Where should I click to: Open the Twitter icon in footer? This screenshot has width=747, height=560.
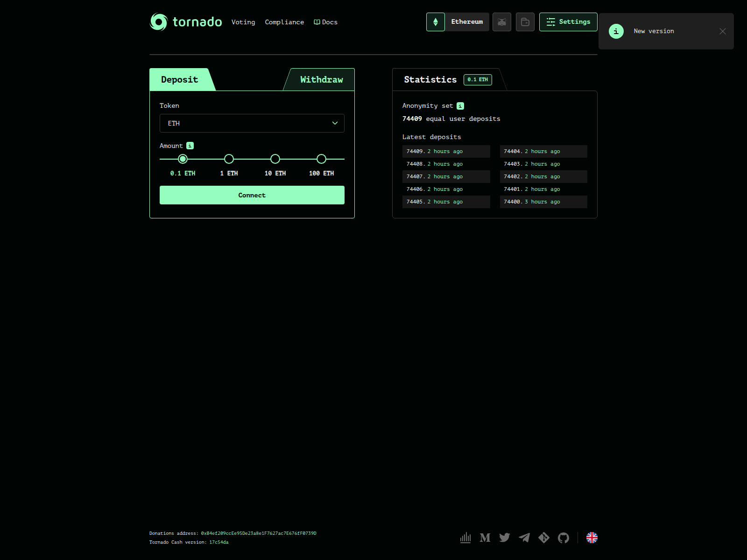click(x=505, y=538)
